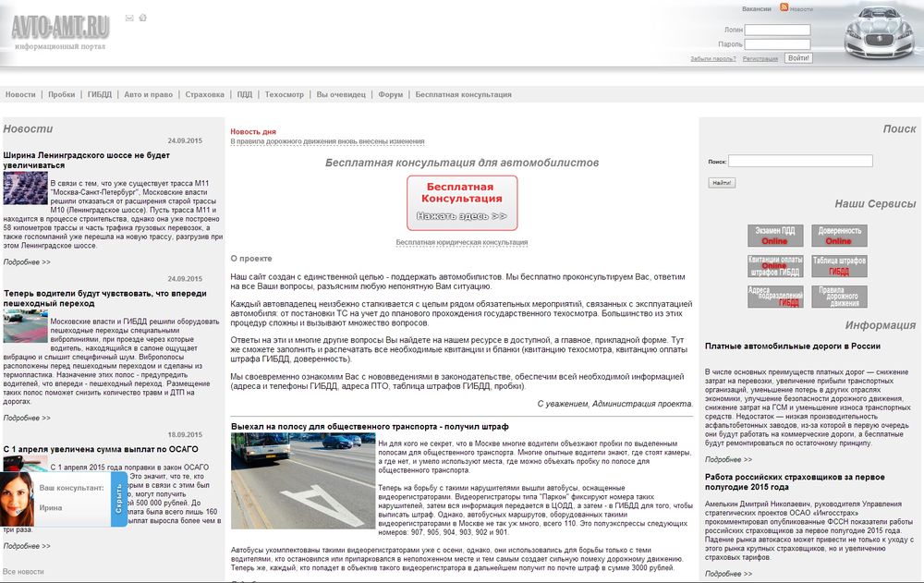
Task: Open Все новости link
Action: point(24,572)
